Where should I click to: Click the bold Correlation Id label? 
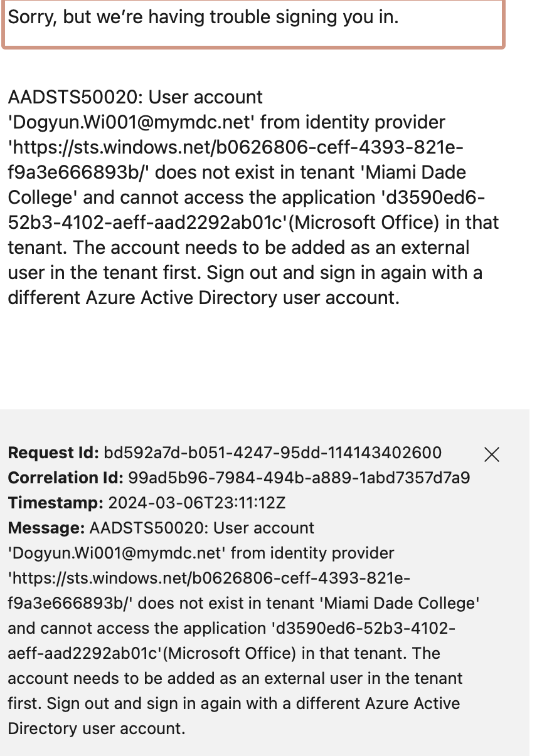[x=65, y=478]
